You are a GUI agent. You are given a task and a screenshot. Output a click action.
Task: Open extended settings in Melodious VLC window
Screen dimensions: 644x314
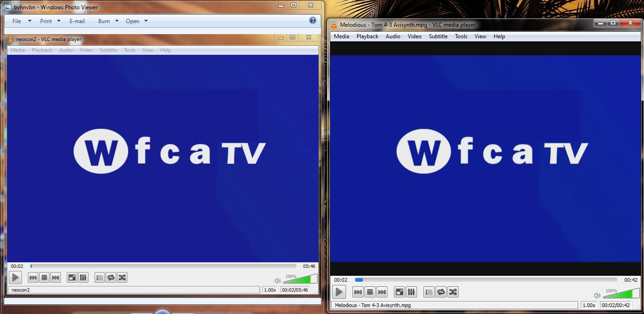(x=411, y=292)
